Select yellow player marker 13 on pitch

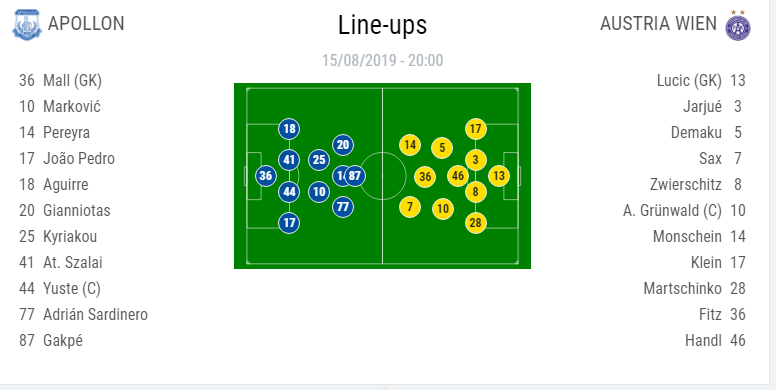coord(499,176)
